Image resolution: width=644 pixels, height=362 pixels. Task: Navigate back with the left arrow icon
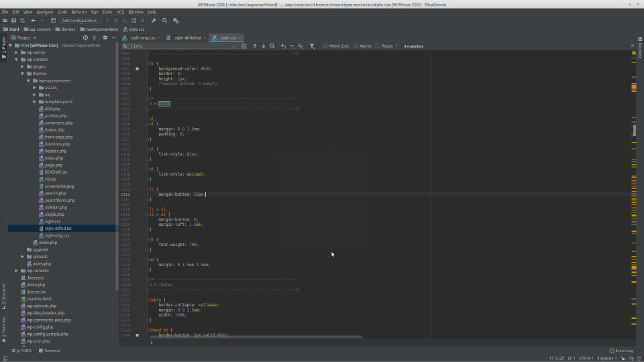[34, 21]
